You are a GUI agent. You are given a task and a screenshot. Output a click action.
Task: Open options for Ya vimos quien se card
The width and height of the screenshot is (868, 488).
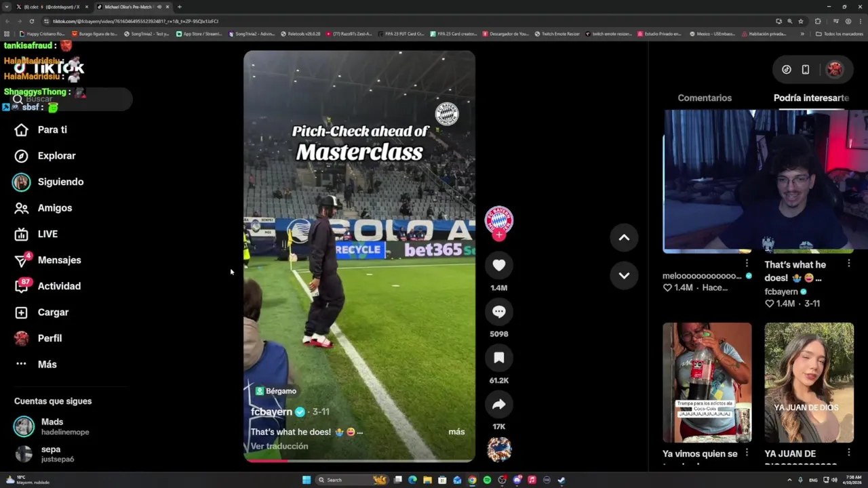[747, 452]
